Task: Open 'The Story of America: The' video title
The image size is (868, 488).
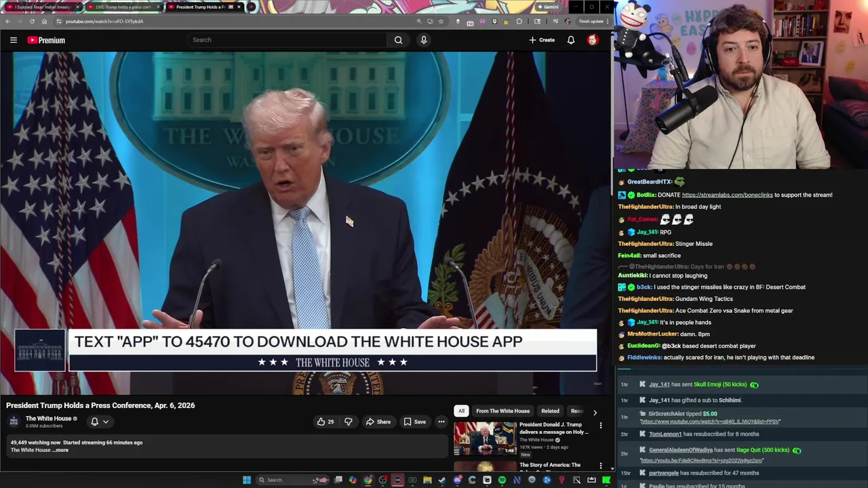Action: 550,465
